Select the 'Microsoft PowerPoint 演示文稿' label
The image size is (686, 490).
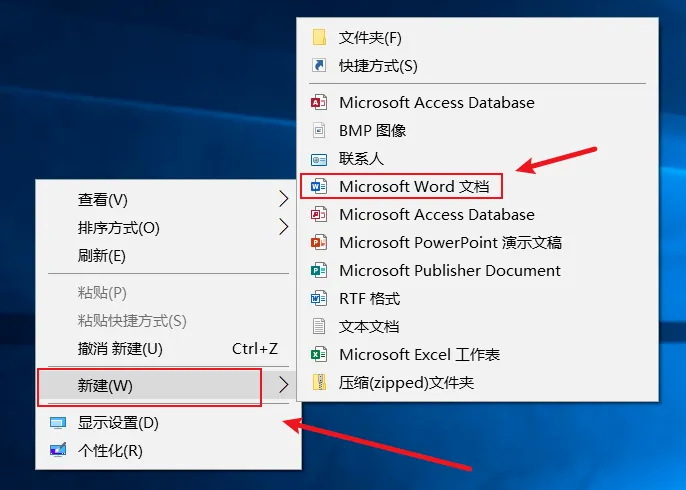(x=450, y=242)
